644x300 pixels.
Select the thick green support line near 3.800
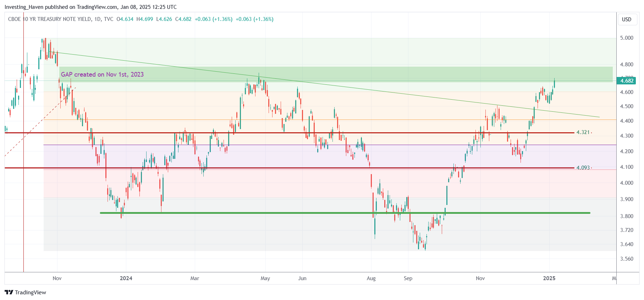(345, 213)
